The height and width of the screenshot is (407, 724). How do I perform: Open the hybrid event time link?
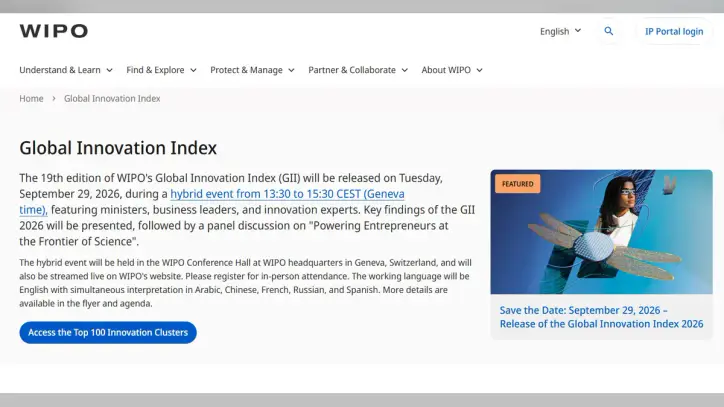tap(287, 194)
